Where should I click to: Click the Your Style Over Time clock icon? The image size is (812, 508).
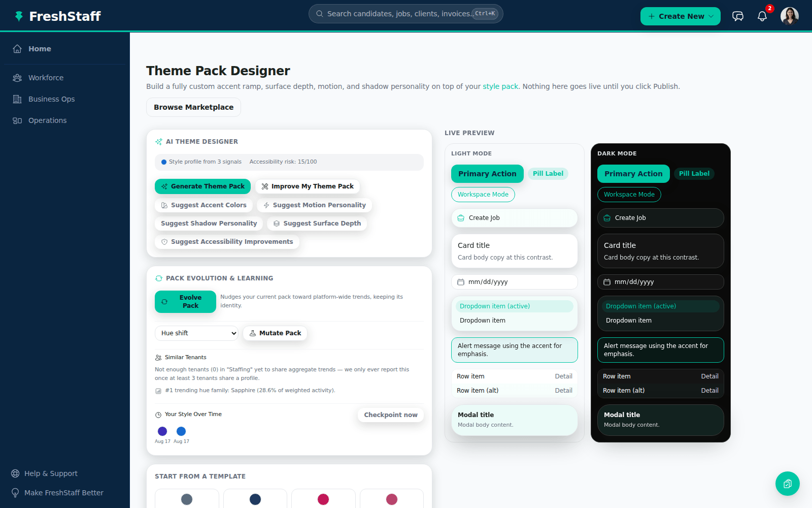click(x=158, y=415)
